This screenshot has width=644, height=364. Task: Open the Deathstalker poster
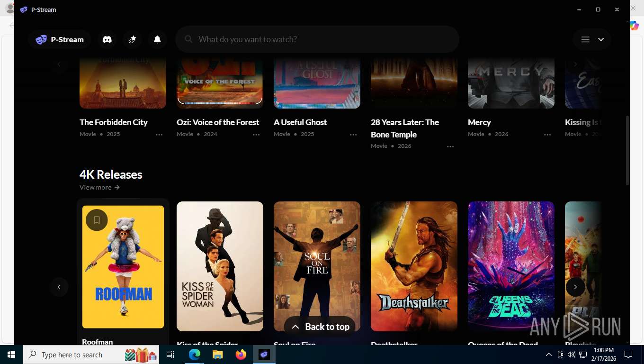click(414, 266)
